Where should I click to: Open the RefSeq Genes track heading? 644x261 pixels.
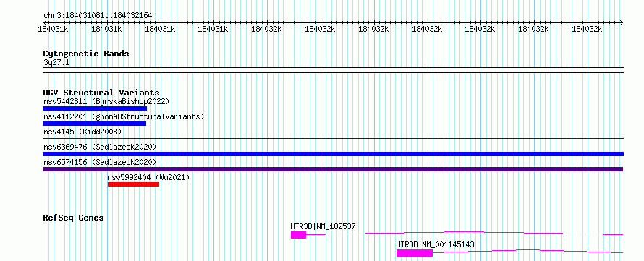73,218
